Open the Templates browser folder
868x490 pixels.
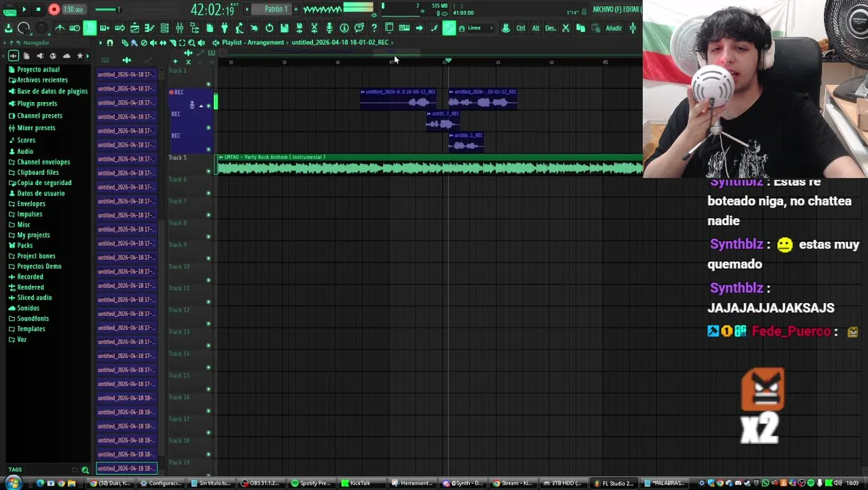[31, 329]
